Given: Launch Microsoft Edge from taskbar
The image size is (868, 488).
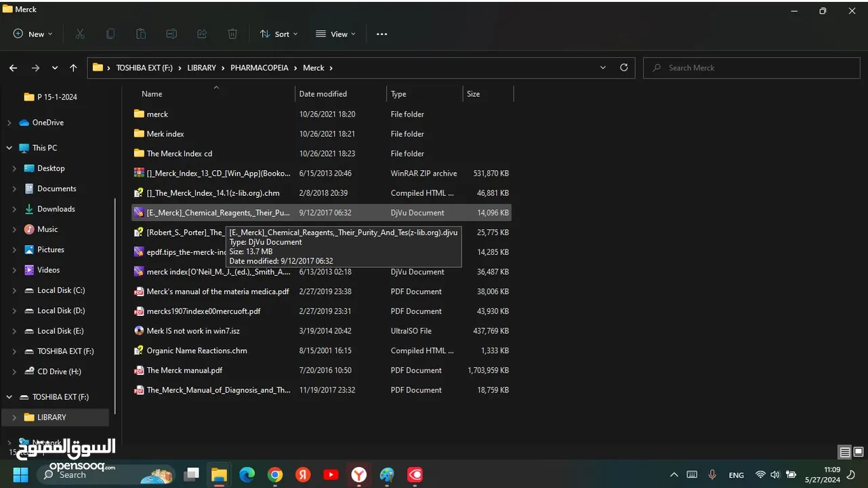Looking at the screenshot, I should tap(247, 474).
